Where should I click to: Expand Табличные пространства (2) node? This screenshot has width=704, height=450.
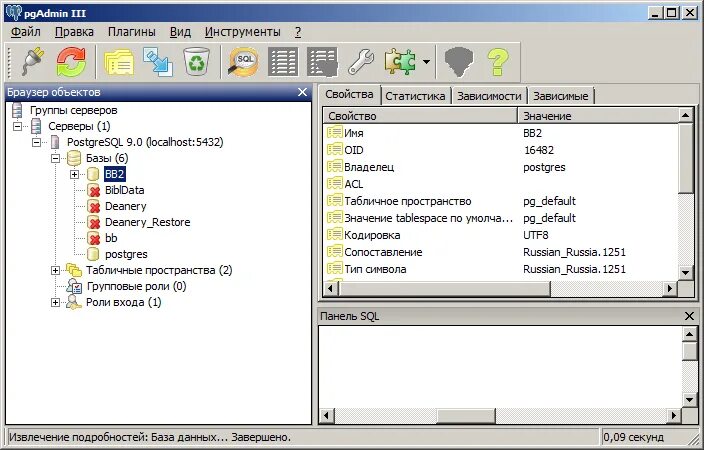pyautogui.click(x=55, y=270)
